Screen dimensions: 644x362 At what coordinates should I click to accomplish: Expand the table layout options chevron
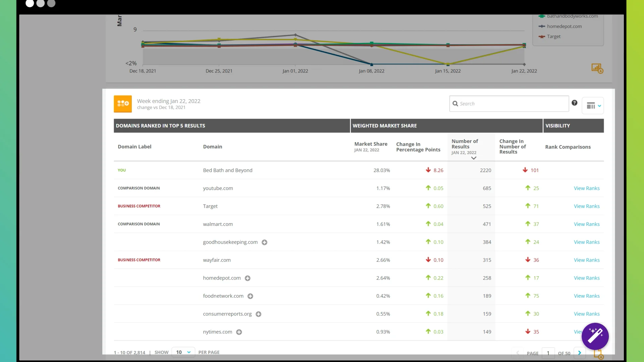(598, 107)
